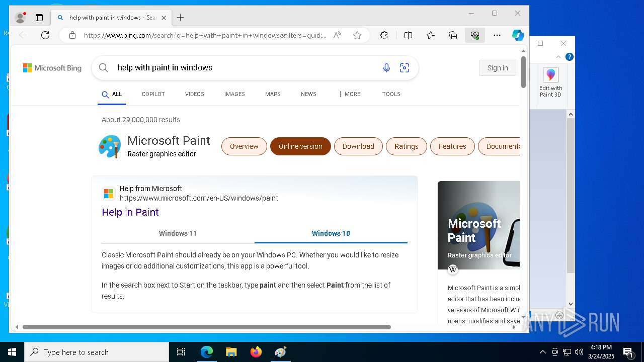The height and width of the screenshot is (362, 644).
Task: Open the volume speaker tray icon
Action: 579,352
